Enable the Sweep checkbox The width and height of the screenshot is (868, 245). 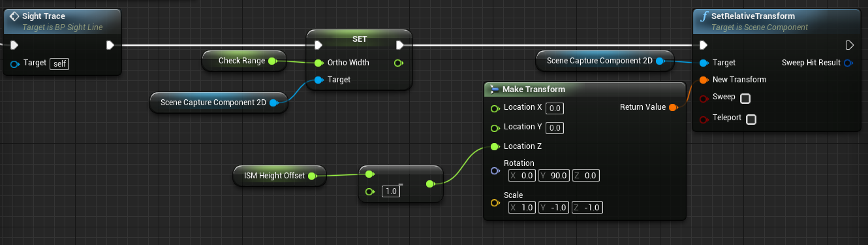coord(745,98)
